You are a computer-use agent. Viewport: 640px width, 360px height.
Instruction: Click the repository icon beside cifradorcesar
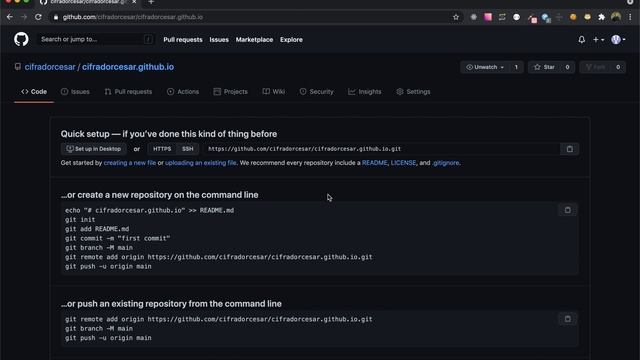pos(18,67)
